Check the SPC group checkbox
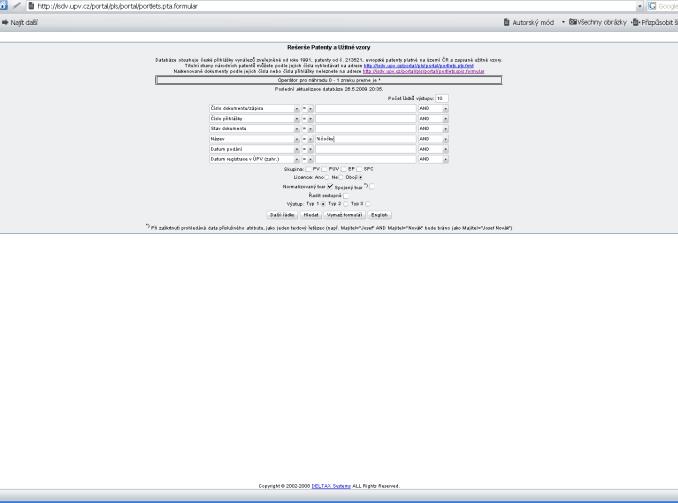Image resolution: width=678 pixels, height=503 pixels. 359,169
